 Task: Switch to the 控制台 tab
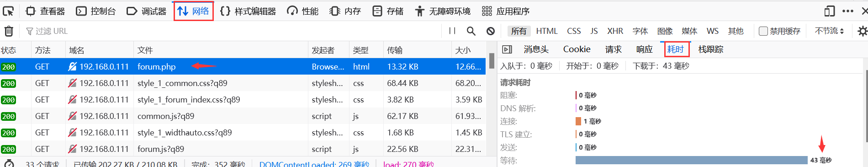point(96,11)
